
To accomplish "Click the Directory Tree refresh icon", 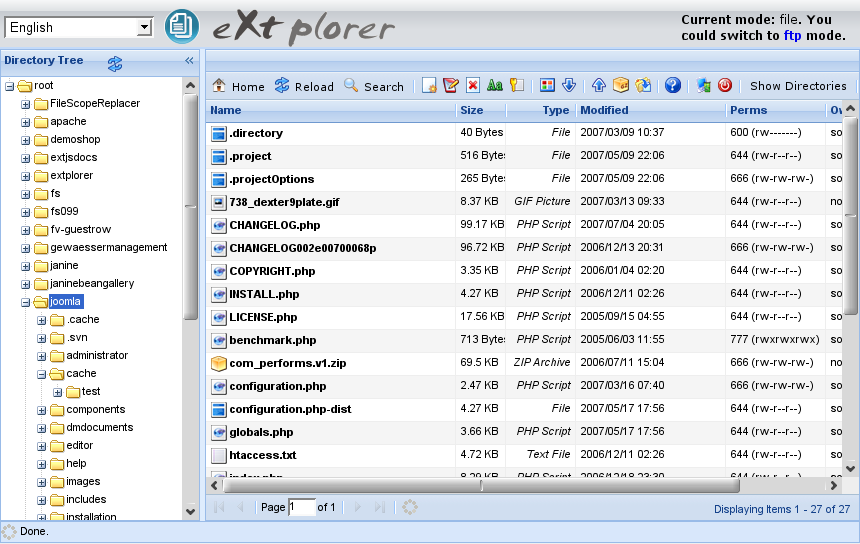I will coord(115,64).
